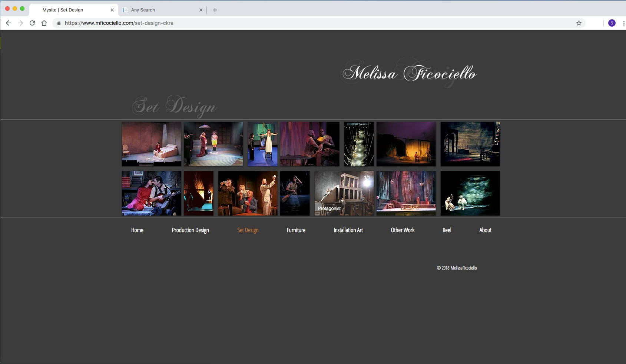Viewport: 626px width, 364px height.
Task: Open the Production Design page
Action: [x=191, y=230]
